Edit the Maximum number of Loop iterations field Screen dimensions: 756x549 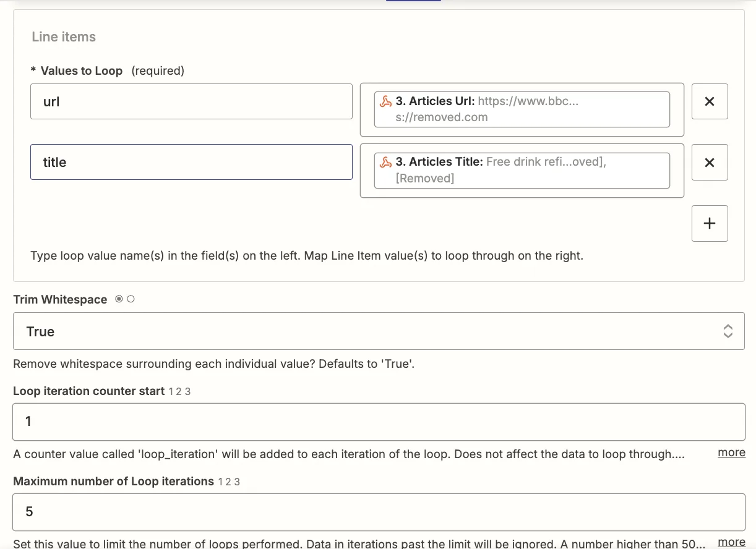(379, 512)
